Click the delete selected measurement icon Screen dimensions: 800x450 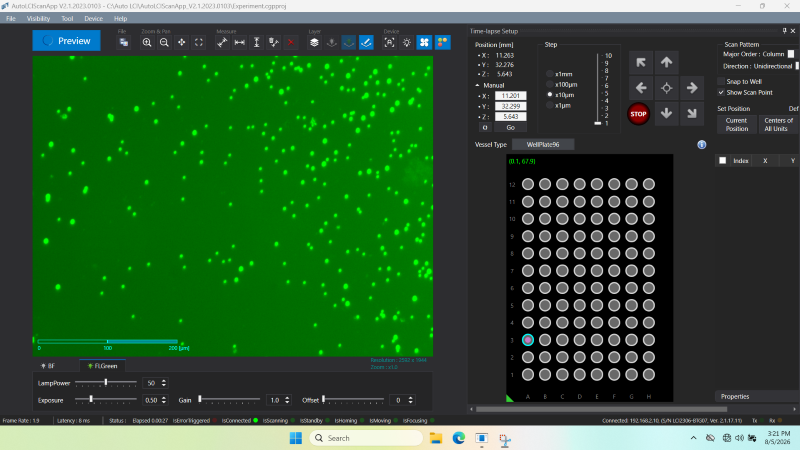[274, 42]
